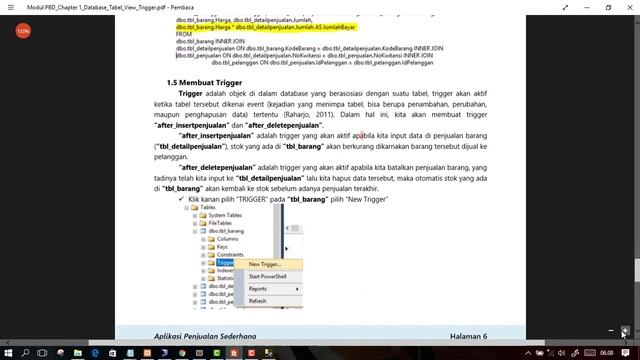The height and width of the screenshot is (360, 640).
Task: Click the horizontal scrollbar left arrow
Action: point(7,342)
